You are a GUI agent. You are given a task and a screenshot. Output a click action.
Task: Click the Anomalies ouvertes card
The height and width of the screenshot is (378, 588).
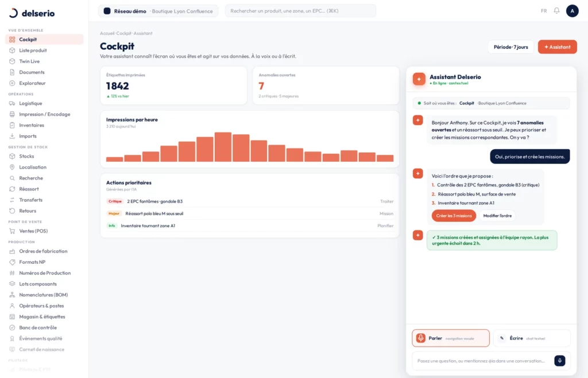pyautogui.click(x=326, y=85)
